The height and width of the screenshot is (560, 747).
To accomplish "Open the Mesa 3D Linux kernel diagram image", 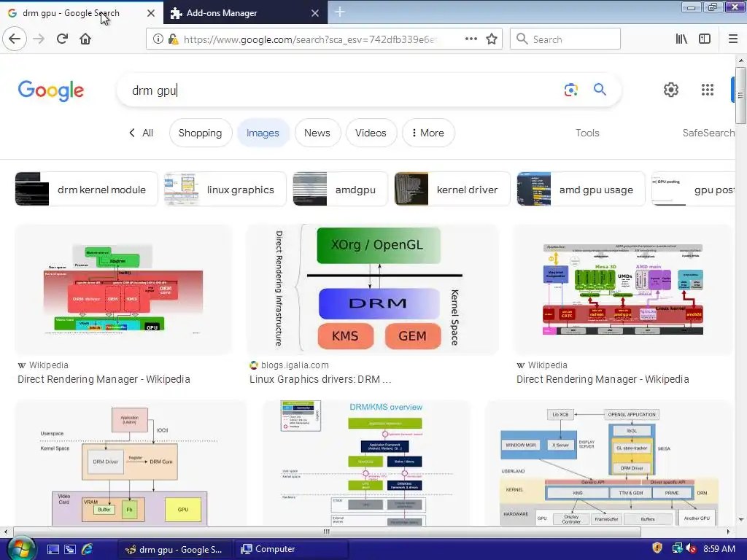I will (623, 289).
